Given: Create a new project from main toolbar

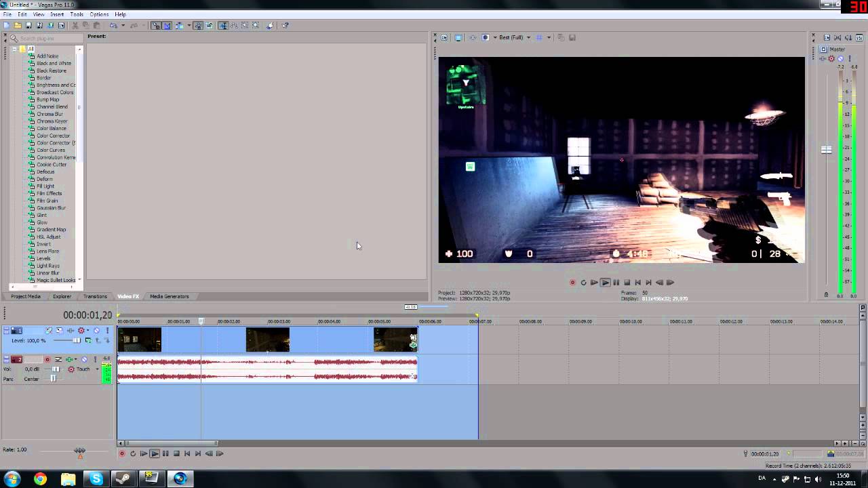Looking at the screenshot, I should (6, 26).
